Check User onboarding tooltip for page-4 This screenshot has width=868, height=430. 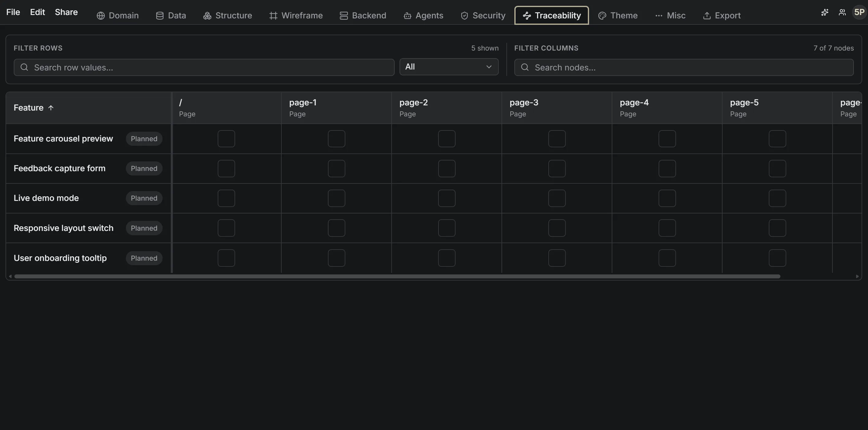pos(667,258)
